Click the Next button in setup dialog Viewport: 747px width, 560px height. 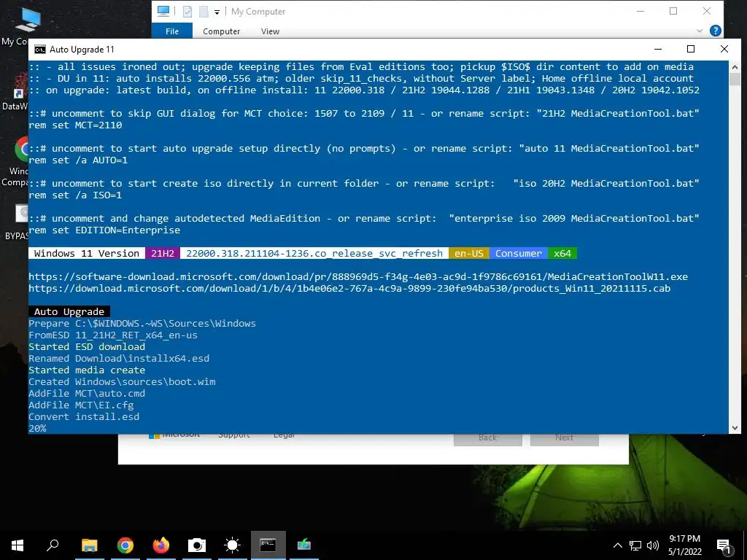pyautogui.click(x=564, y=437)
